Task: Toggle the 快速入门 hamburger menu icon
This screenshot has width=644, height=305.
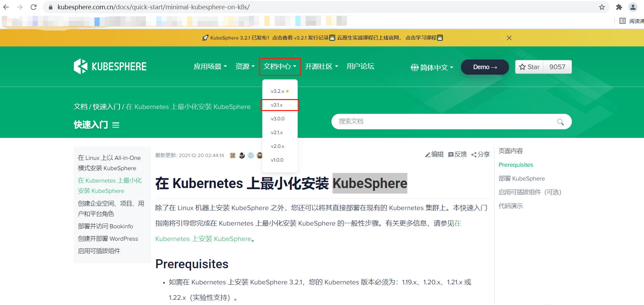Action: (116, 125)
